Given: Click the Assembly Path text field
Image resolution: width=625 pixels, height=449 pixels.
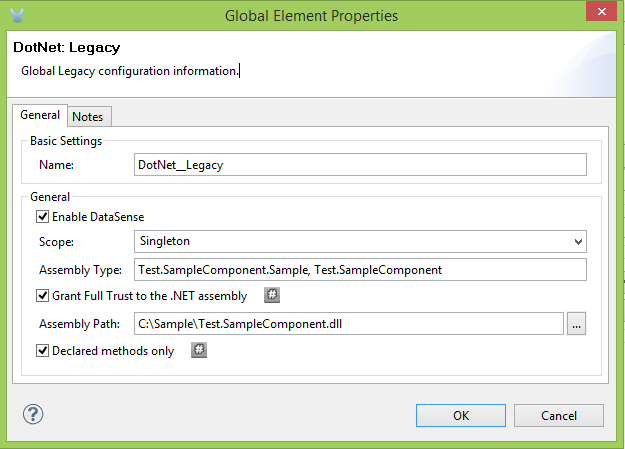Looking at the screenshot, I should click(x=347, y=323).
